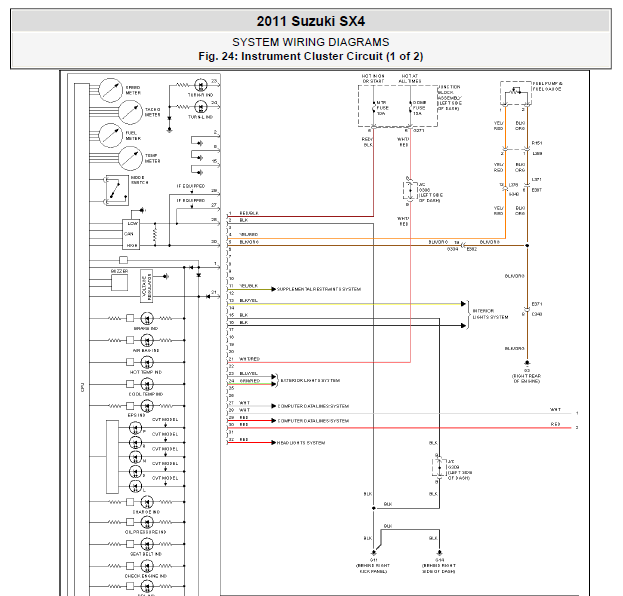Click the air bag indicator LED symbol

click(x=147, y=341)
